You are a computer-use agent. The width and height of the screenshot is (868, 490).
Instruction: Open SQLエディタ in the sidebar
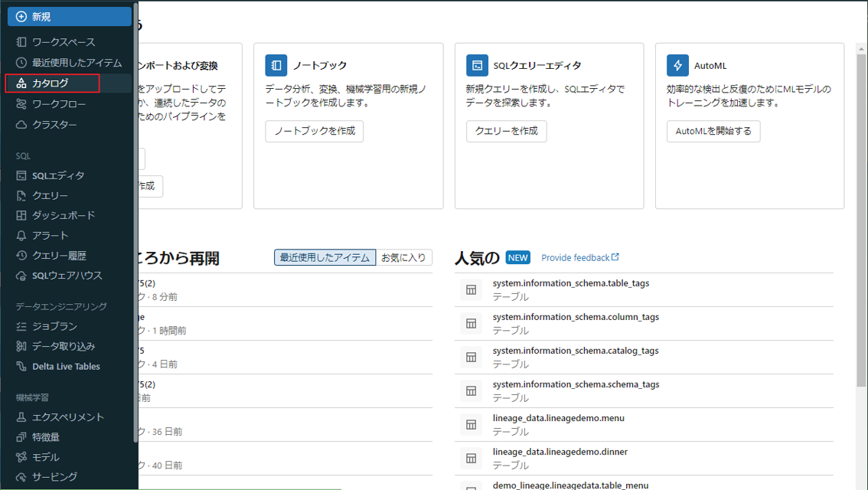[x=57, y=176]
